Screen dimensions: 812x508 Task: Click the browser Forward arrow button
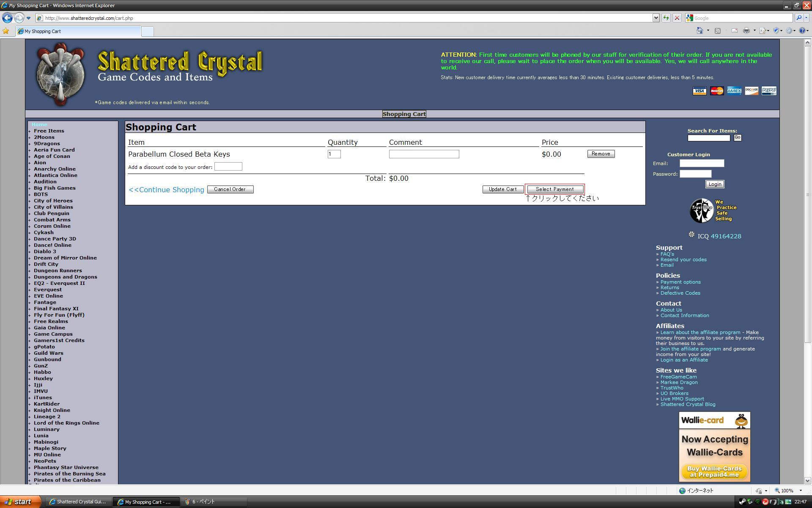point(19,18)
